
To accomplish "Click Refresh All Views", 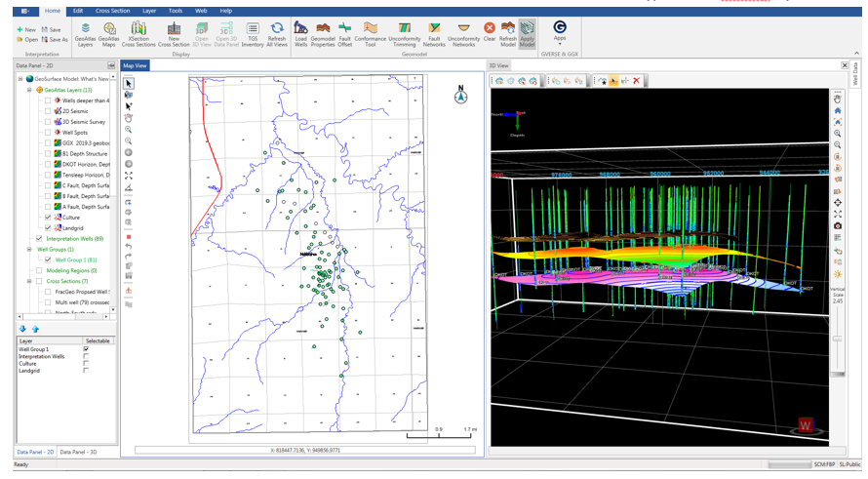I will coord(277,34).
